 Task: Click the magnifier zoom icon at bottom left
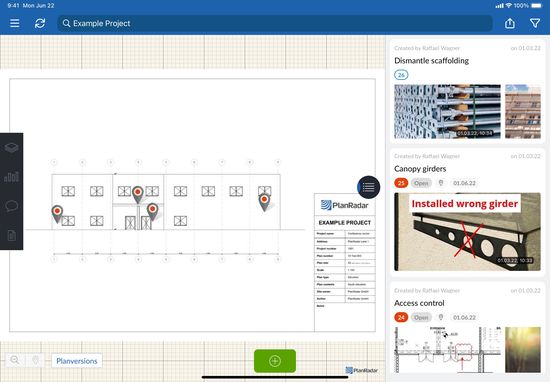pos(15,360)
